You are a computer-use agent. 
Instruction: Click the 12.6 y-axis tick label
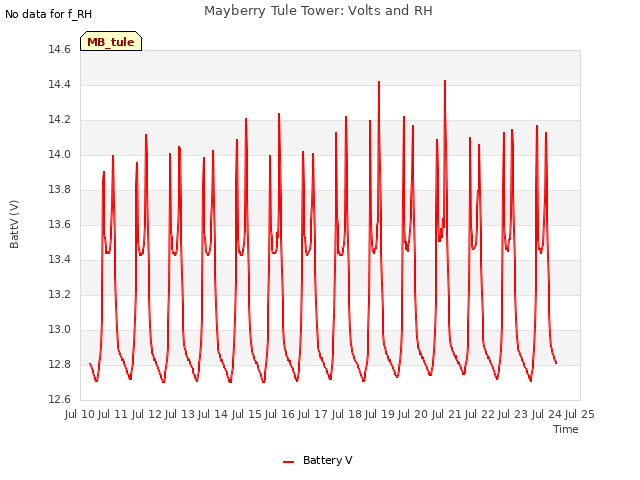60,400
